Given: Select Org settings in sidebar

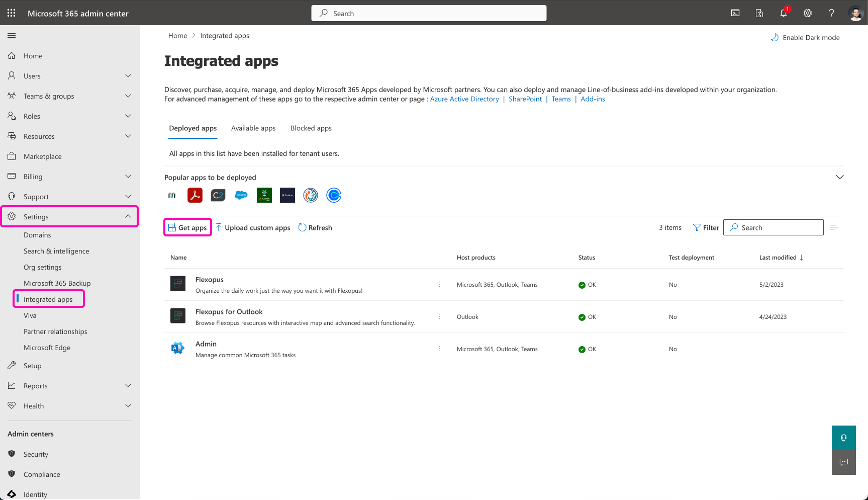Looking at the screenshot, I should coord(43,267).
